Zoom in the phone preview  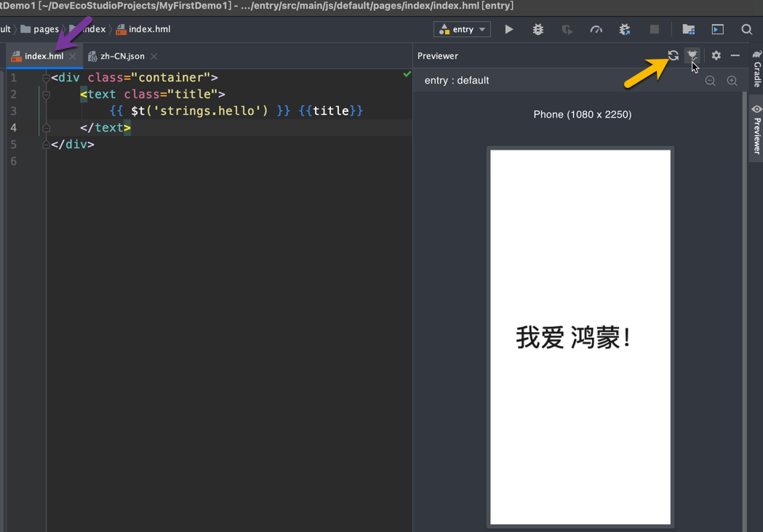(732, 81)
